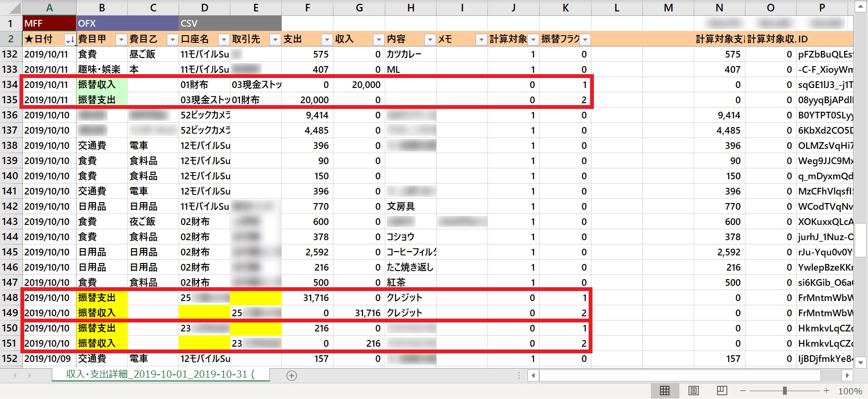Switch to Normal view in the status bar
Image resolution: width=868 pixels, height=399 pixels.
pyautogui.click(x=665, y=391)
